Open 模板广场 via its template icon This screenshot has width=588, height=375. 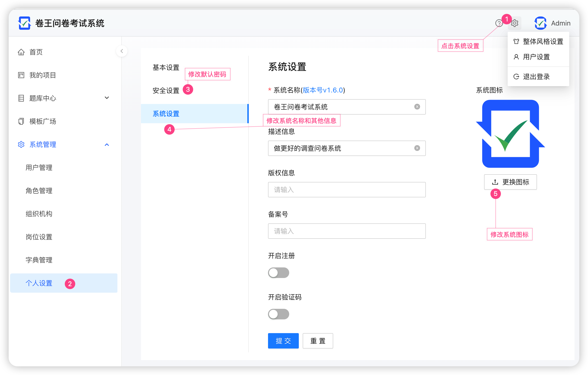[x=21, y=121]
